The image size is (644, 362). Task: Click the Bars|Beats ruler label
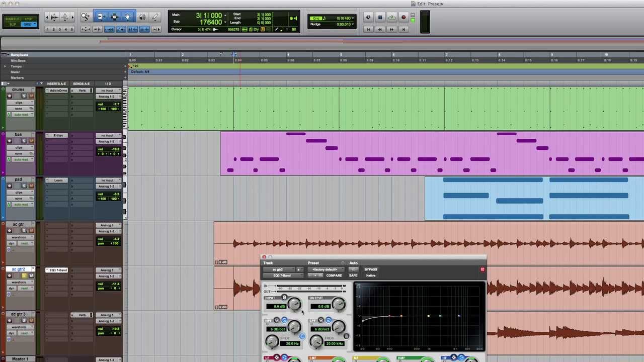[20, 55]
